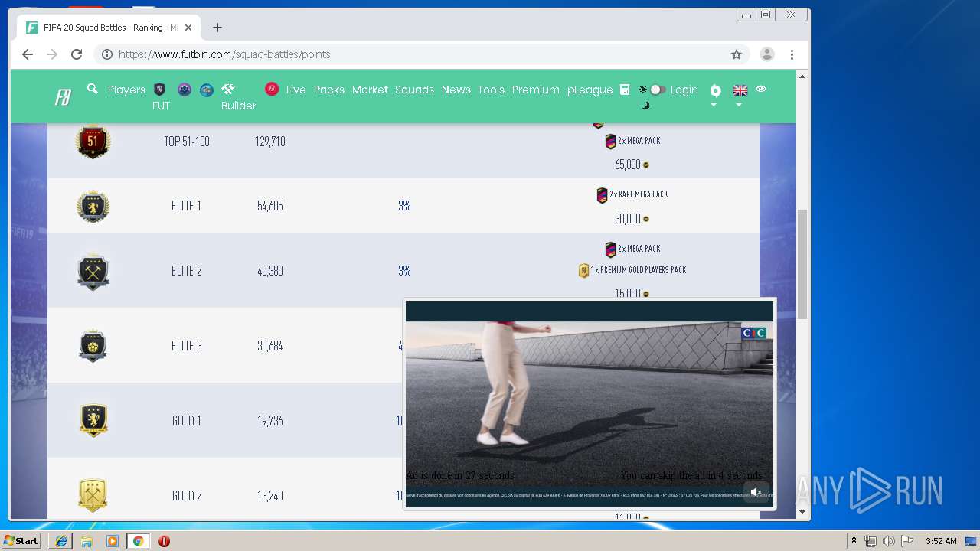
Task: Click the Elite 1 rank badge
Action: 93,206
